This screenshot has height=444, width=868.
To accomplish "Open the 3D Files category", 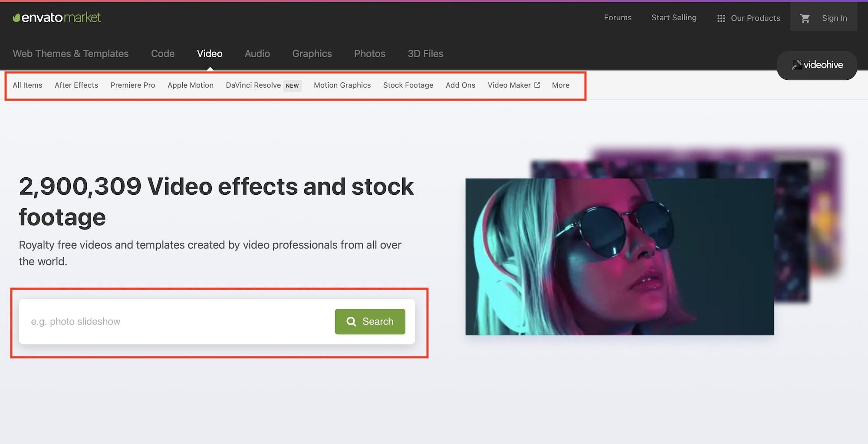I will pos(425,54).
